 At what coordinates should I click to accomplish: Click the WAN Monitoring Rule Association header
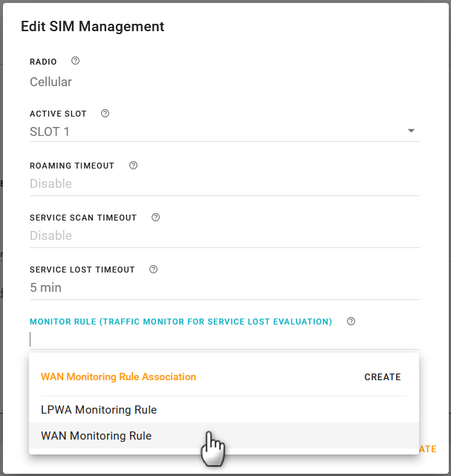coord(119,376)
